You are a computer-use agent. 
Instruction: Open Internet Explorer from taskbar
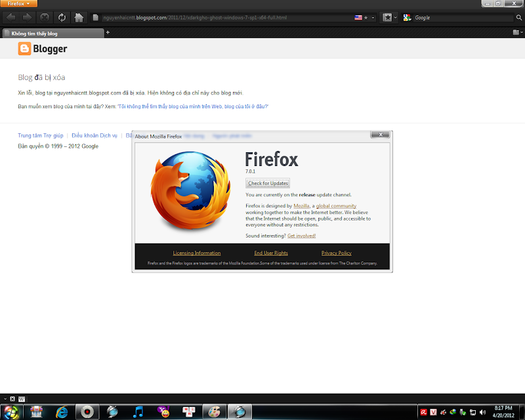(62, 412)
